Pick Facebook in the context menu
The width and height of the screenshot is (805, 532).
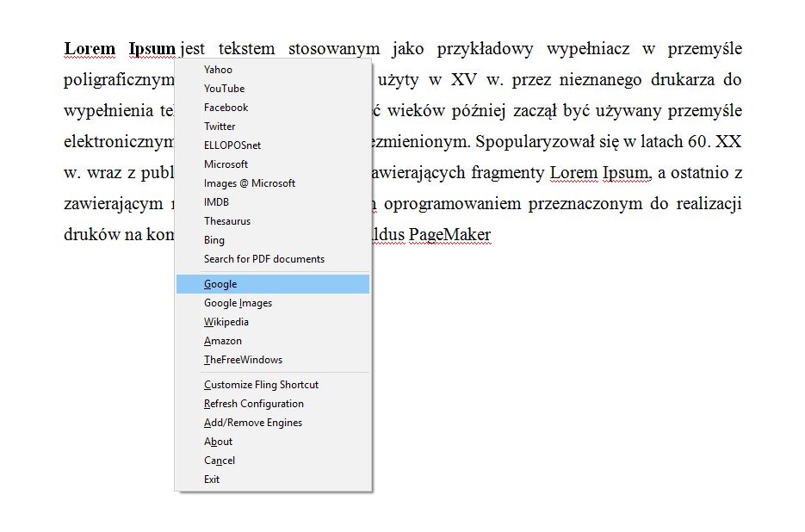click(273, 108)
